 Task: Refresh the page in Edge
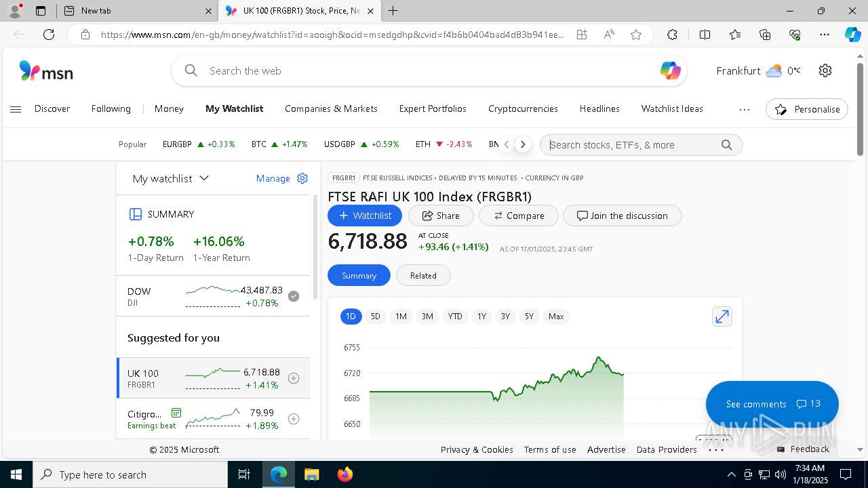49,35
